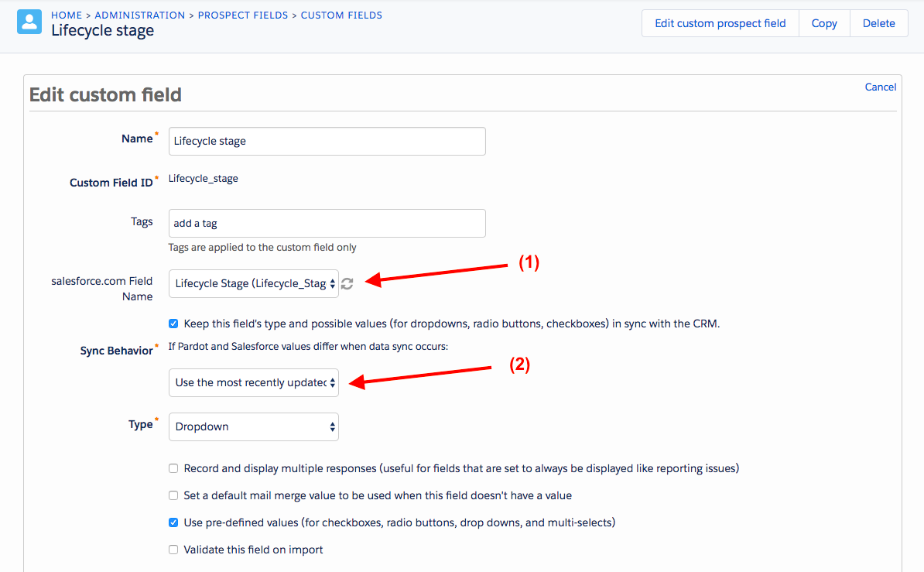Uncheck Use pre-defined values option

point(173,522)
